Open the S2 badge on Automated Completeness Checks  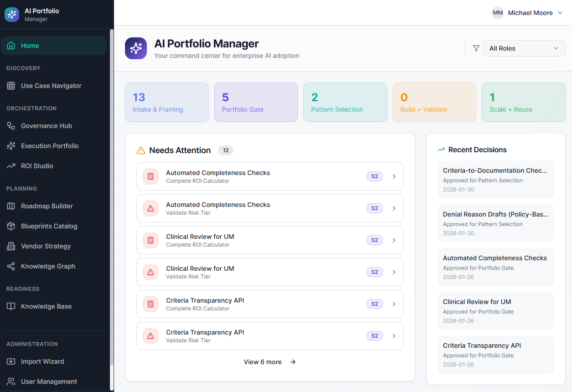[374, 176]
